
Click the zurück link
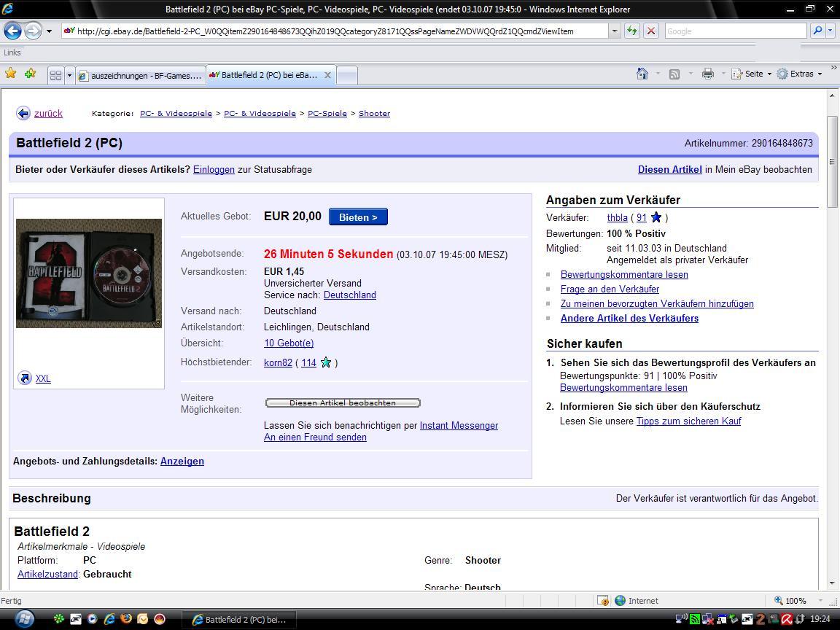(48, 113)
